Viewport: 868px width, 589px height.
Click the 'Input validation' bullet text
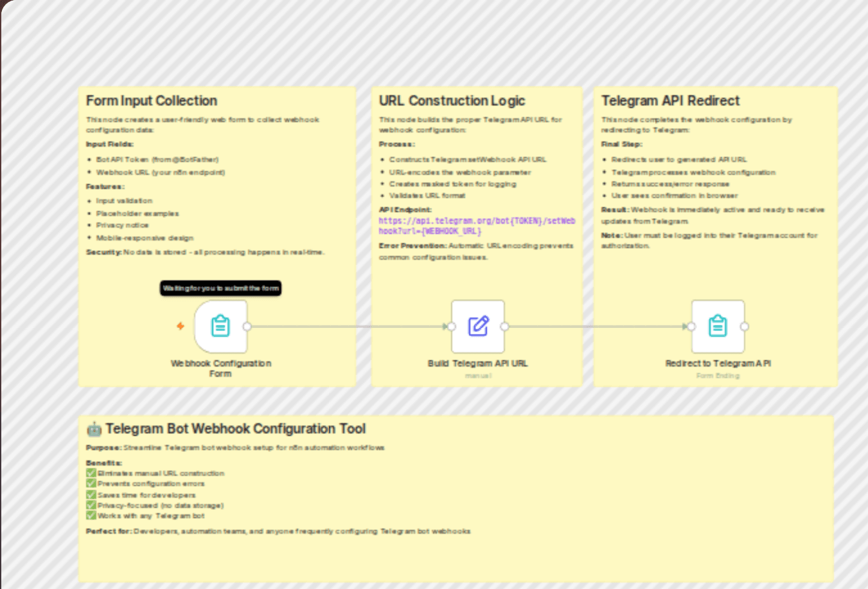tap(124, 201)
